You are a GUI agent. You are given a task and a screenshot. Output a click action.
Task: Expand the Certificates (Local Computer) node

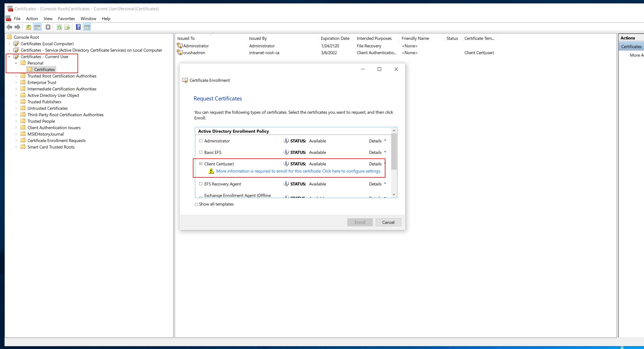point(9,44)
